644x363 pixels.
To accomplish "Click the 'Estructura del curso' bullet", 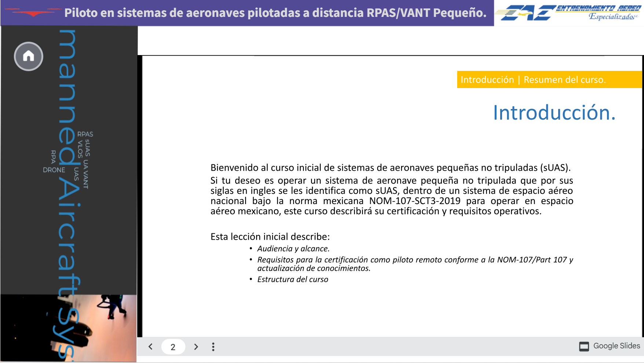I will coord(292,280).
